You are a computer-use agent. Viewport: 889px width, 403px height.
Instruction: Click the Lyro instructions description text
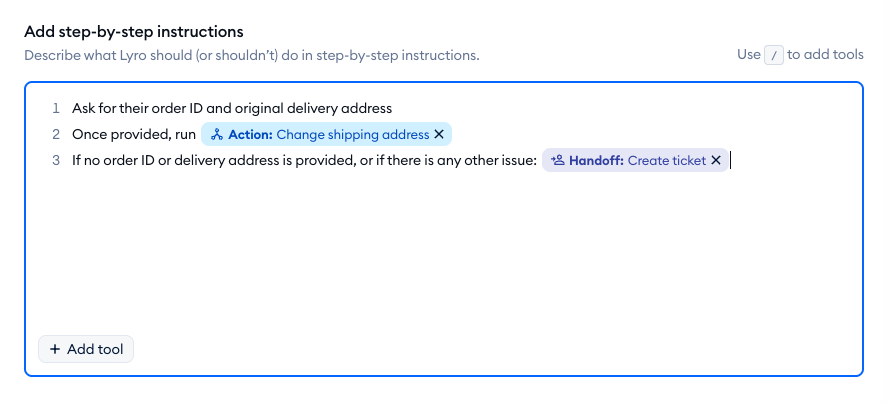coord(252,56)
